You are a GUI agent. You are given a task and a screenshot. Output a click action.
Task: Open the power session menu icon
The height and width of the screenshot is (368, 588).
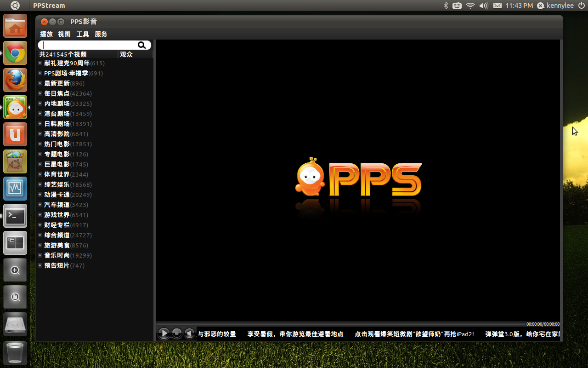click(x=581, y=6)
